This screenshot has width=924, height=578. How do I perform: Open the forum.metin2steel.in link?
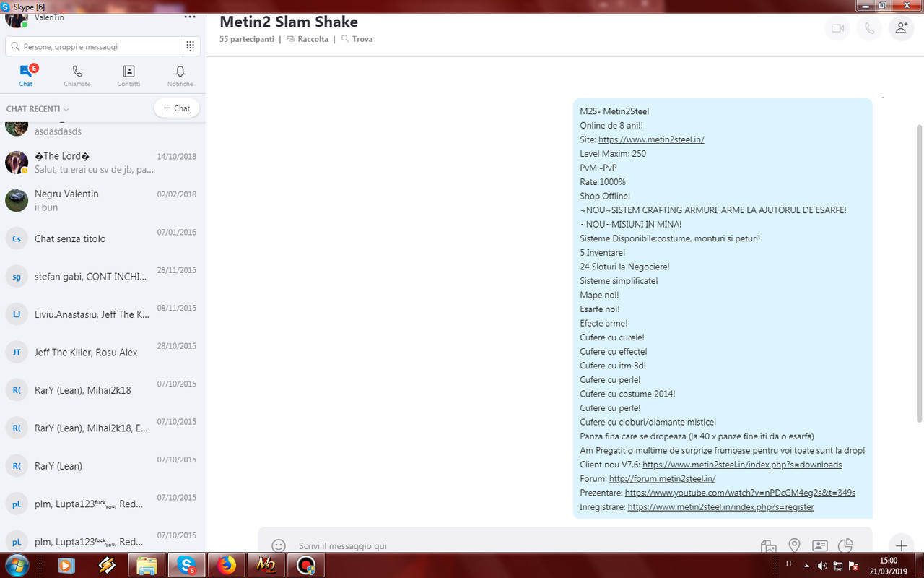click(x=662, y=478)
